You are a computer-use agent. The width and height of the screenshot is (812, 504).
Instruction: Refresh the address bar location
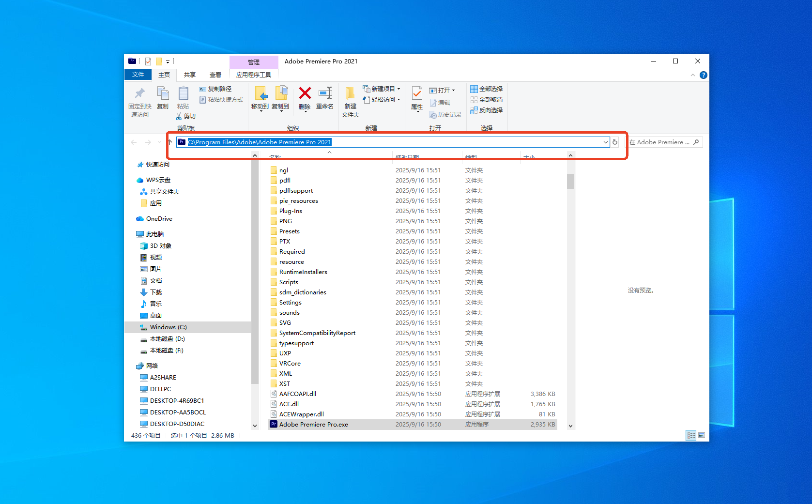click(615, 142)
